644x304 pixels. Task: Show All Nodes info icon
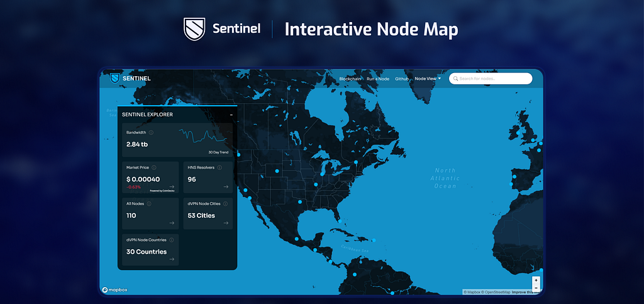click(x=149, y=204)
